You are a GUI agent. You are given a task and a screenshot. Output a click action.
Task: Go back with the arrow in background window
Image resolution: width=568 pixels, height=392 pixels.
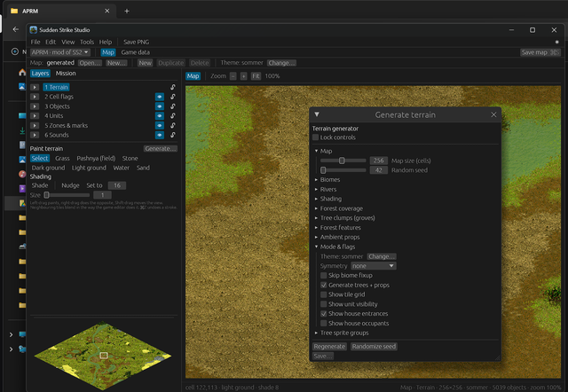[x=16, y=29]
